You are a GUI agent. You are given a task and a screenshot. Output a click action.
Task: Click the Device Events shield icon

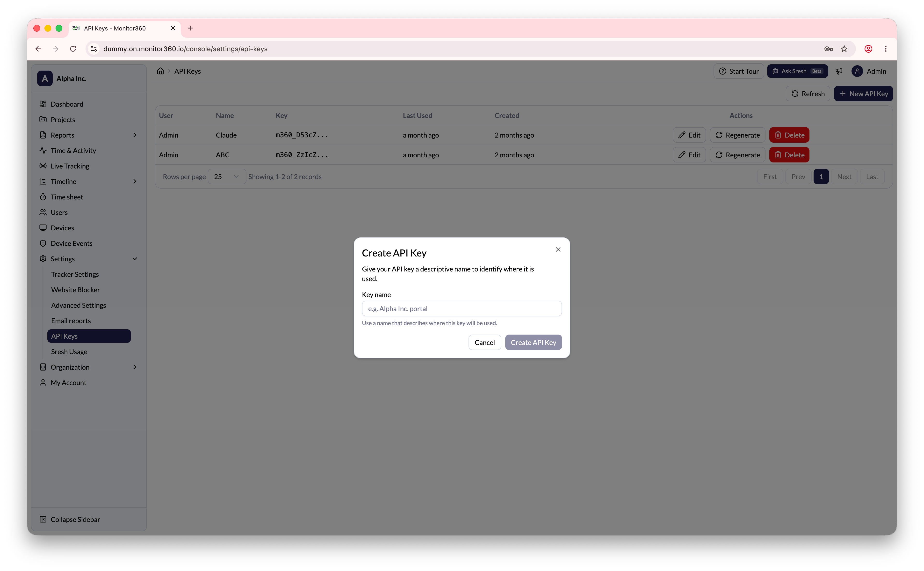coord(43,243)
